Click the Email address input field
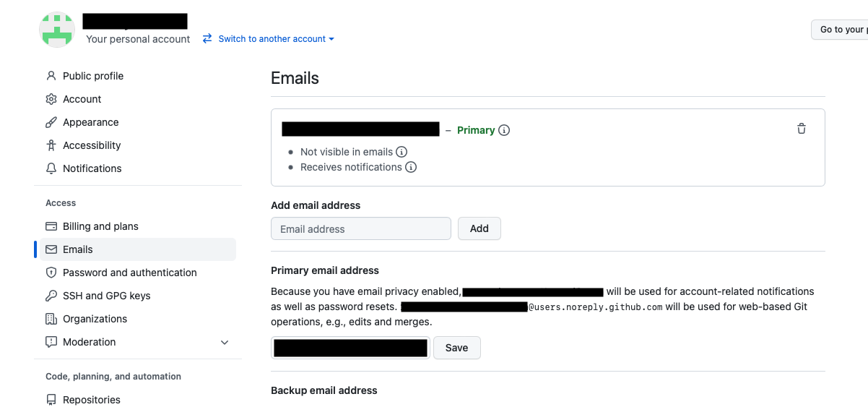This screenshot has width=868, height=407. point(360,229)
